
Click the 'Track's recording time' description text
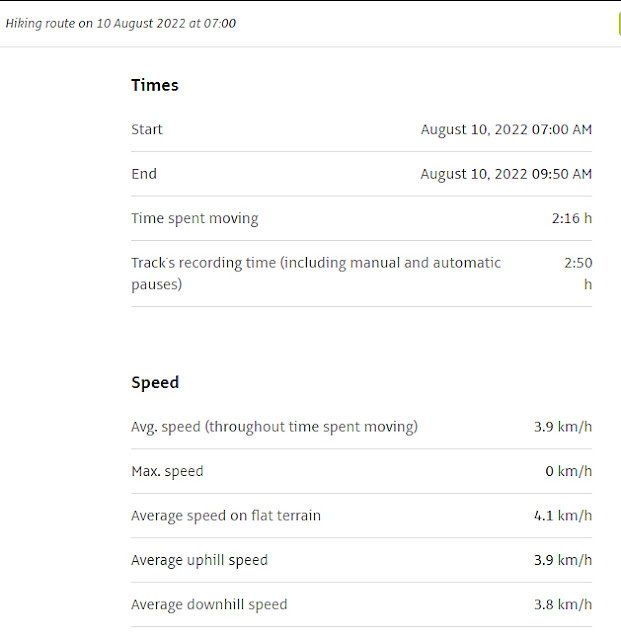click(x=316, y=273)
